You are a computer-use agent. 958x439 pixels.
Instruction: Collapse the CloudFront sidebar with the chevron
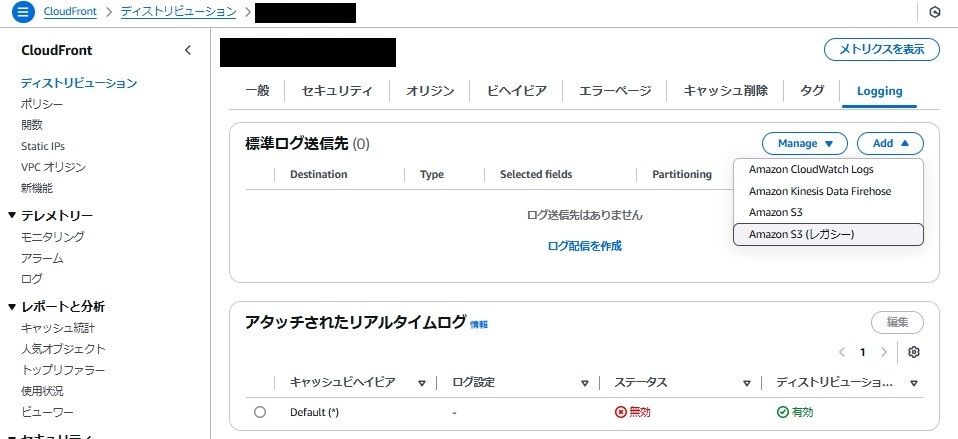188,50
